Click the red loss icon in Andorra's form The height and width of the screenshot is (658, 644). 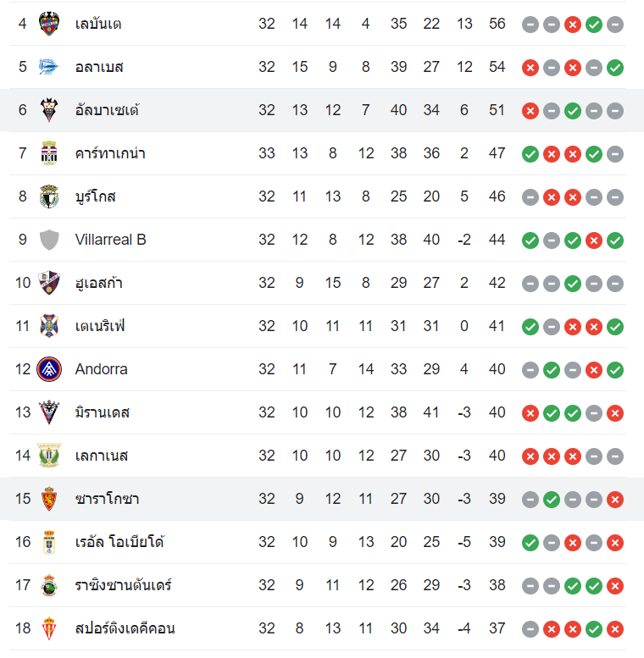pos(594,370)
